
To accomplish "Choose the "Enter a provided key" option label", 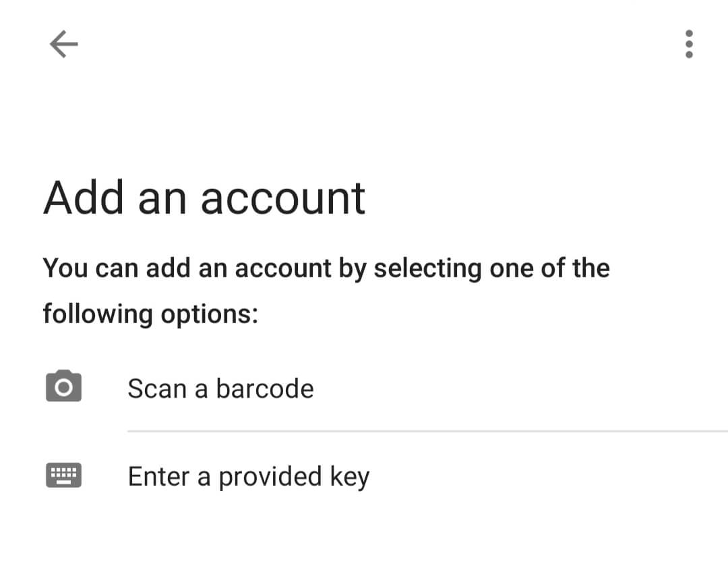I will [249, 477].
